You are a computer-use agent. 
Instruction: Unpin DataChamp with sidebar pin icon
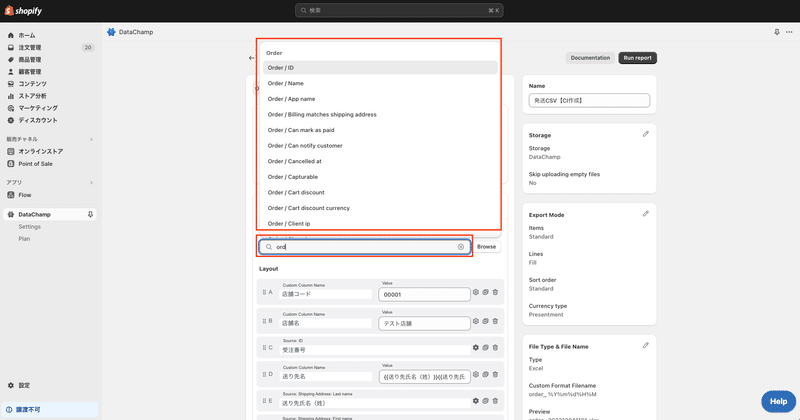[90, 214]
